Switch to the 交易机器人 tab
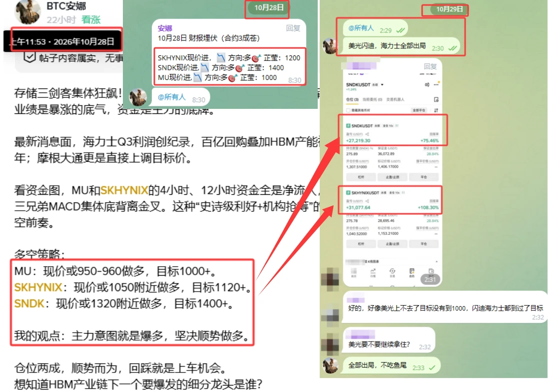 click(x=395, y=99)
